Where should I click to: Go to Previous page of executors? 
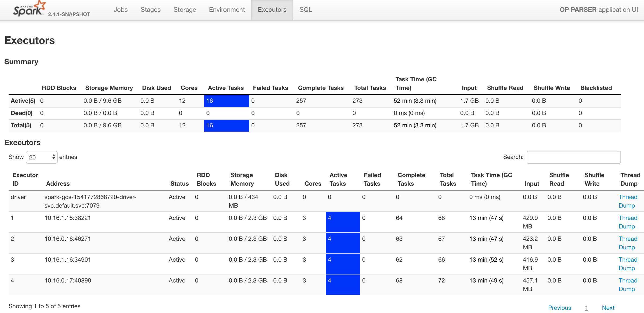(560, 308)
